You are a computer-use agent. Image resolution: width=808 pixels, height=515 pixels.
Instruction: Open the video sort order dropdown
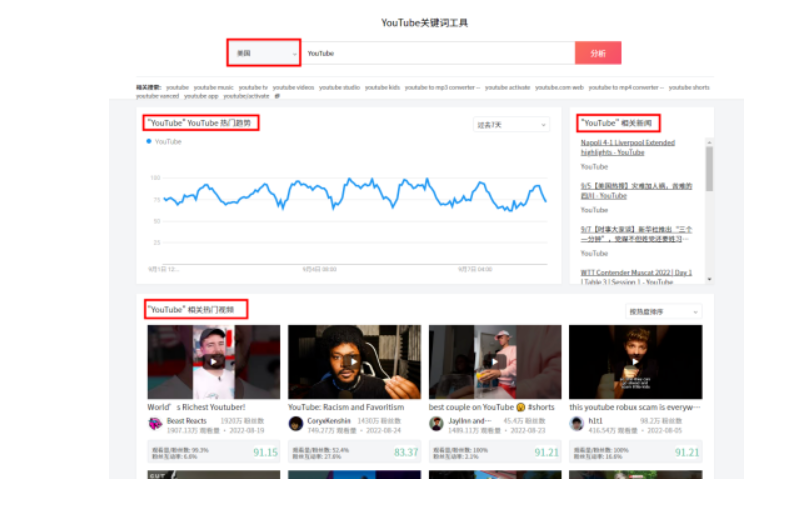663,312
